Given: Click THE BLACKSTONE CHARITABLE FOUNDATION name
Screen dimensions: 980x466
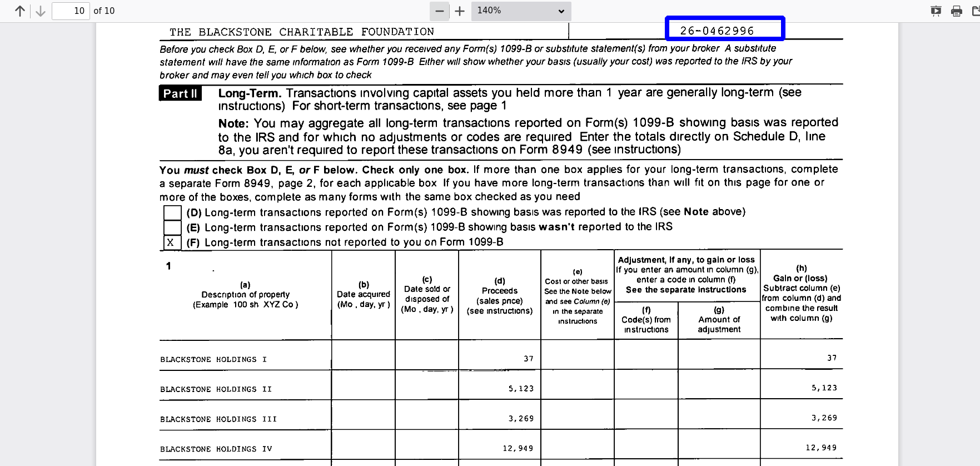Looking at the screenshot, I should [302, 32].
